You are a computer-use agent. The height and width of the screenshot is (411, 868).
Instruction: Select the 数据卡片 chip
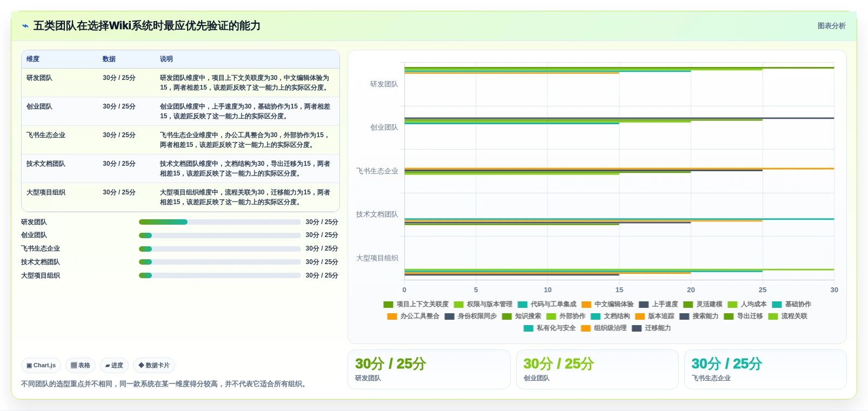pos(154,366)
